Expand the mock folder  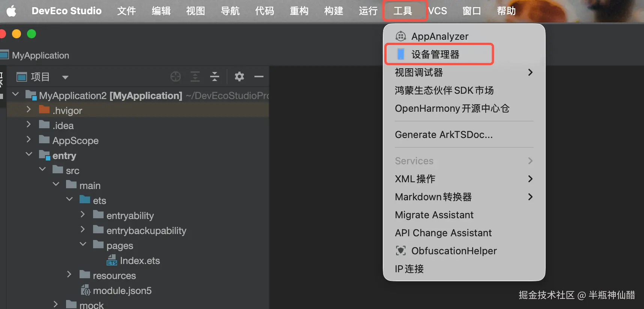pyautogui.click(x=56, y=304)
